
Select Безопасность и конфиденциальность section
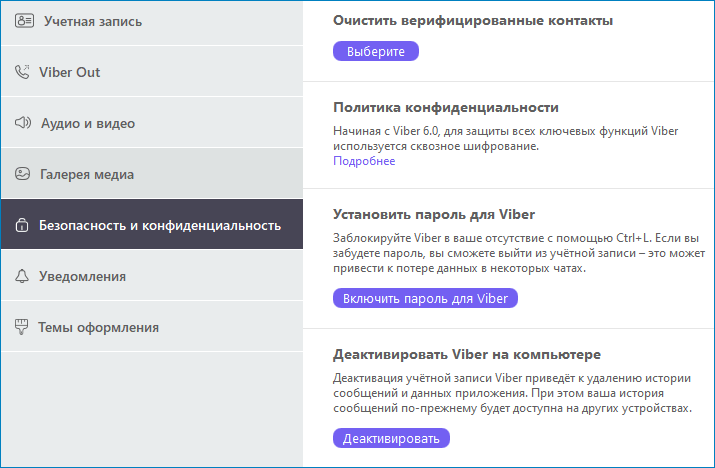tap(152, 224)
